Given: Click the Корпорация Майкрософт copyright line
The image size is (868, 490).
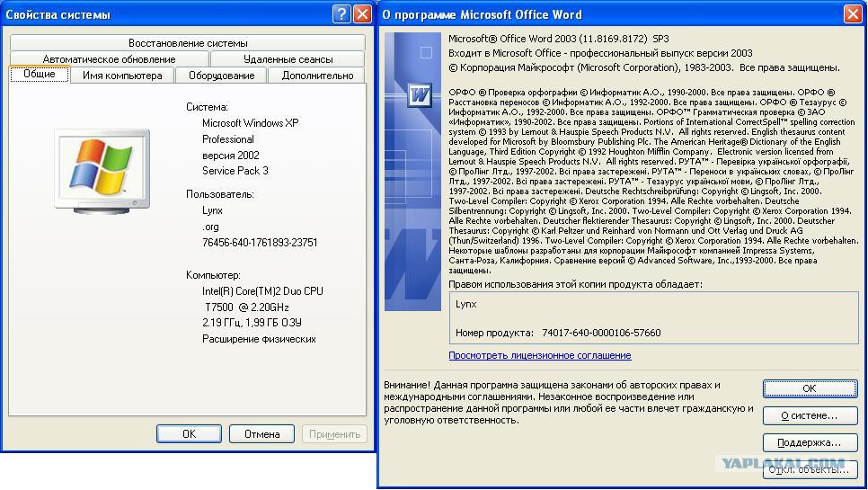Looking at the screenshot, I should tap(644, 67).
